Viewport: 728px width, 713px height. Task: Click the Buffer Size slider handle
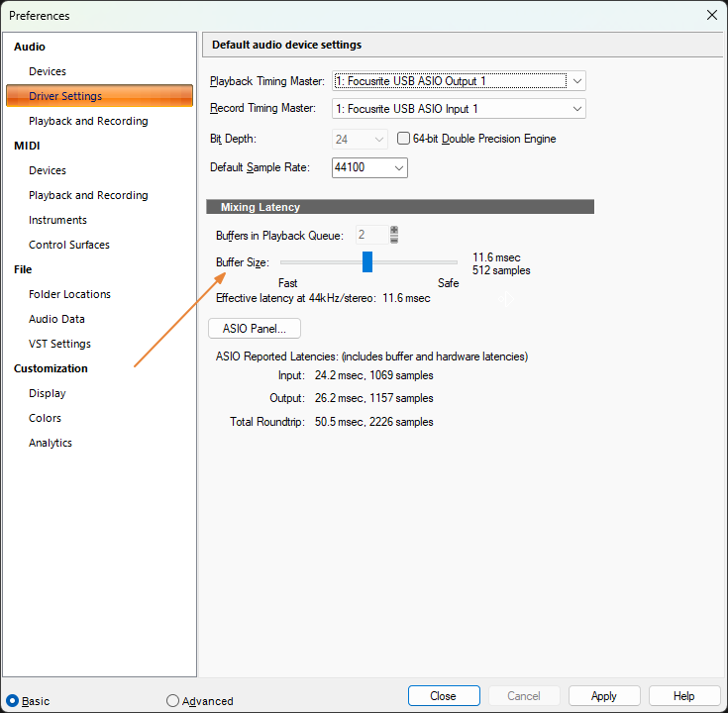[367, 262]
